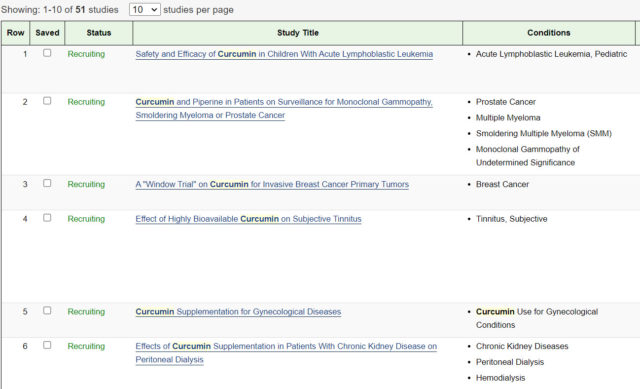This screenshot has height=389, width=640.
Task: Open the studies per page dropdown
Action: pyautogui.click(x=144, y=9)
